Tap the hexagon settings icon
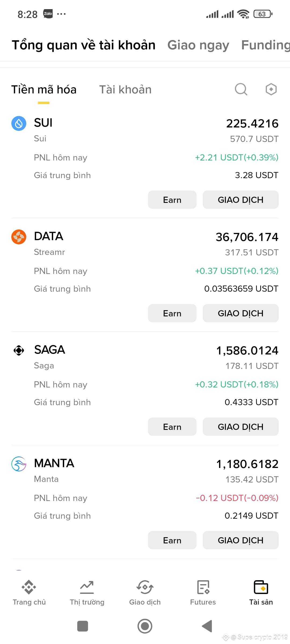Screen dimensions: 290x644 tap(271, 89)
